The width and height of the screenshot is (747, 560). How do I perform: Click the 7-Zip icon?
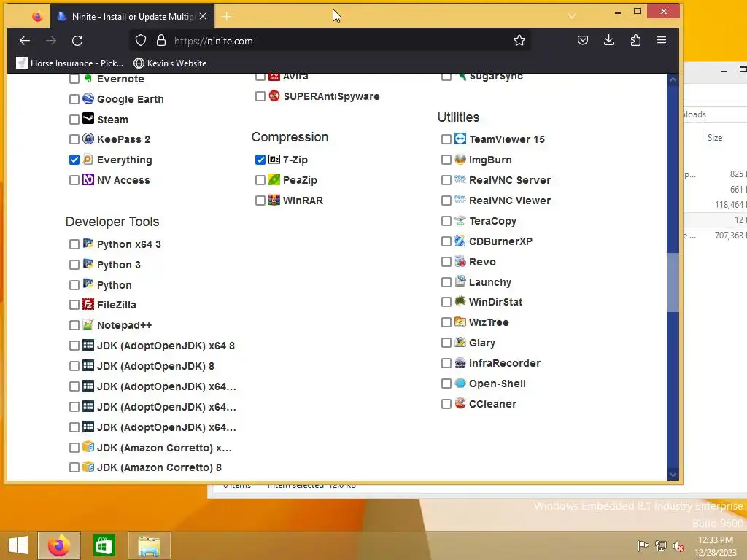coord(274,159)
